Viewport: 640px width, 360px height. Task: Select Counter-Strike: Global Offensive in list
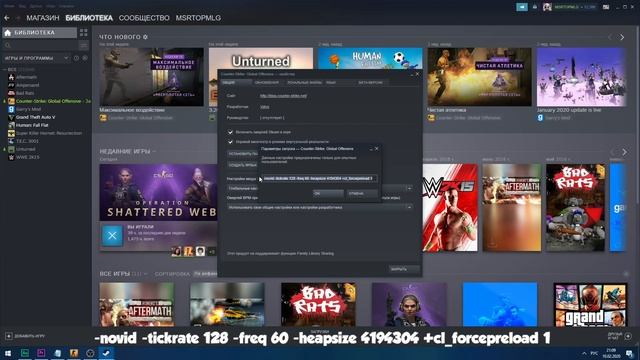pyautogui.click(x=49, y=101)
